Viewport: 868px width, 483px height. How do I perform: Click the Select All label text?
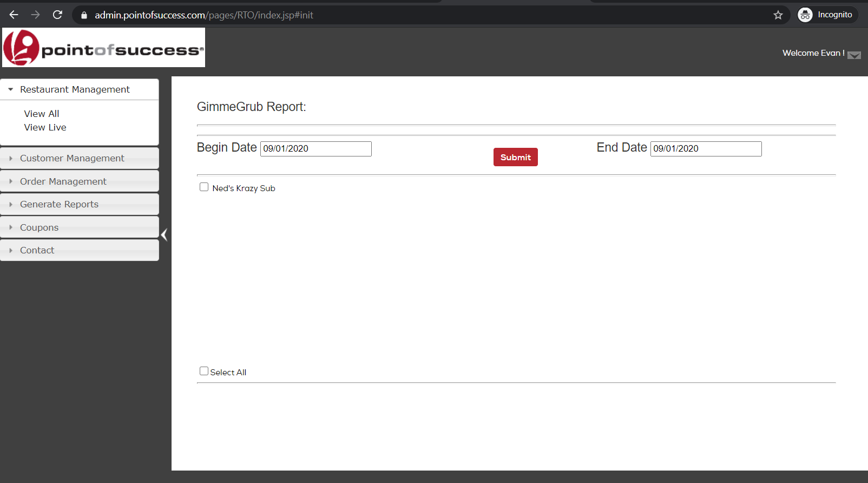[x=228, y=373]
